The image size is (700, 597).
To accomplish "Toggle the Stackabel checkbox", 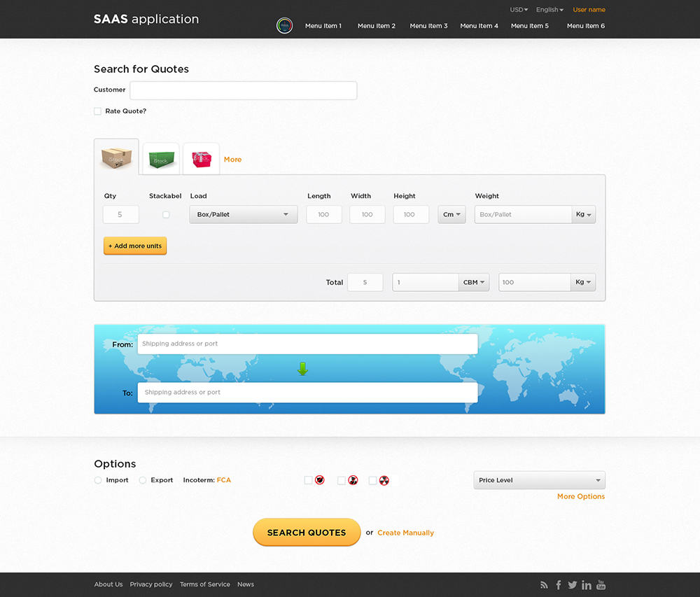I will [x=166, y=215].
